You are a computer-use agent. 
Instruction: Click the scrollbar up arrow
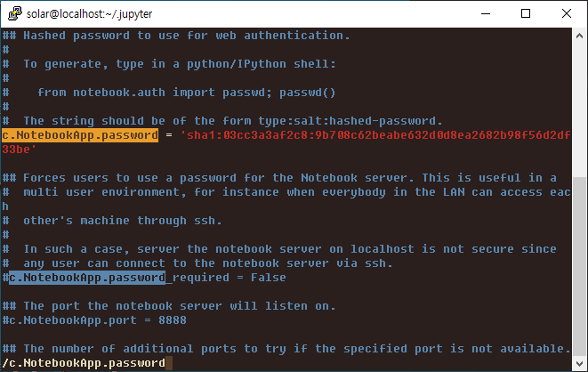click(x=579, y=36)
